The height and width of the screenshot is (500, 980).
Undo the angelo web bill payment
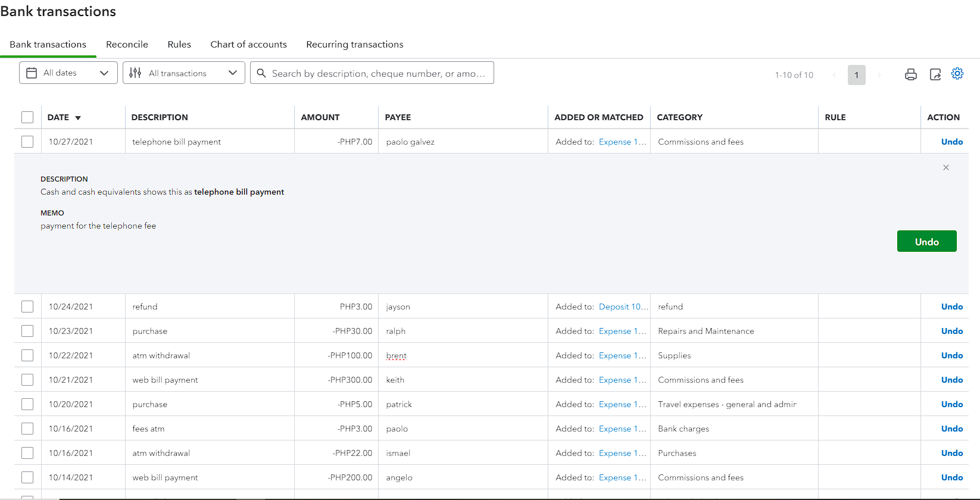[x=952, y=477]
